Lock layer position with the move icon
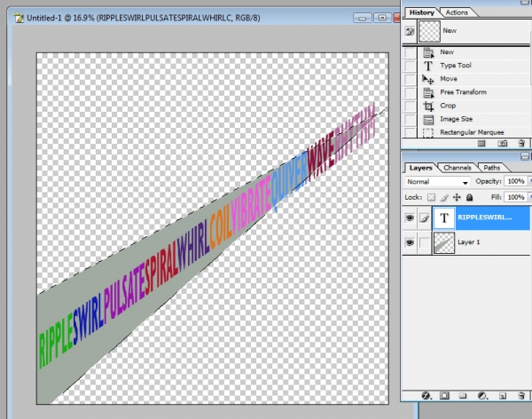Viewport: 532px width, 419px height. pos(457,197)
